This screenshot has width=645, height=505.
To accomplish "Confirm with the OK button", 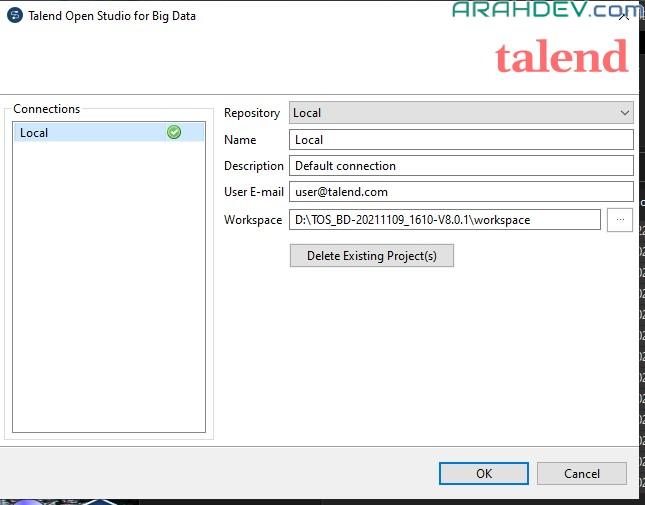I will (x=483, y=473).
